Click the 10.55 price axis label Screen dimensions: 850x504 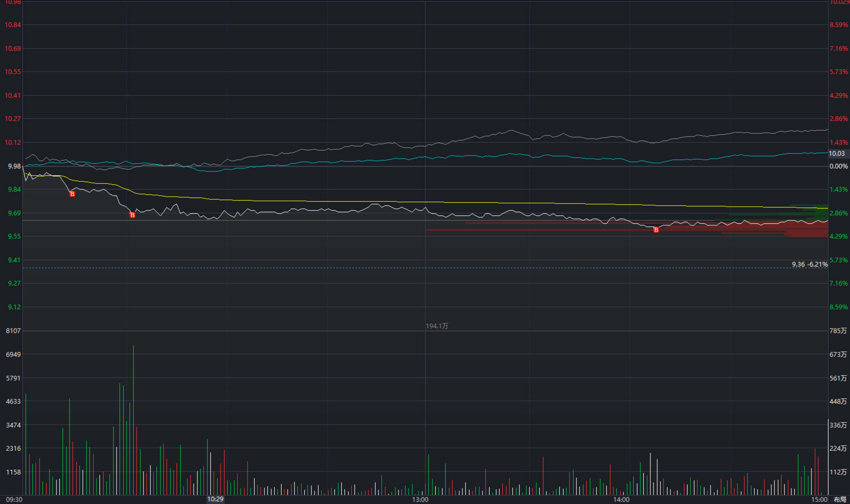point(13,72)
